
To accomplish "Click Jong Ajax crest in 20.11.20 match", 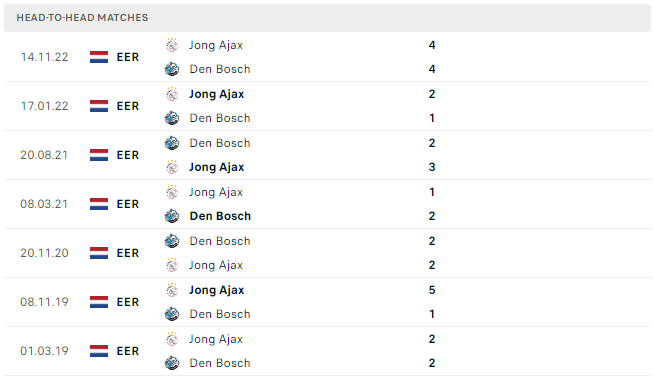I will point(172,265).
